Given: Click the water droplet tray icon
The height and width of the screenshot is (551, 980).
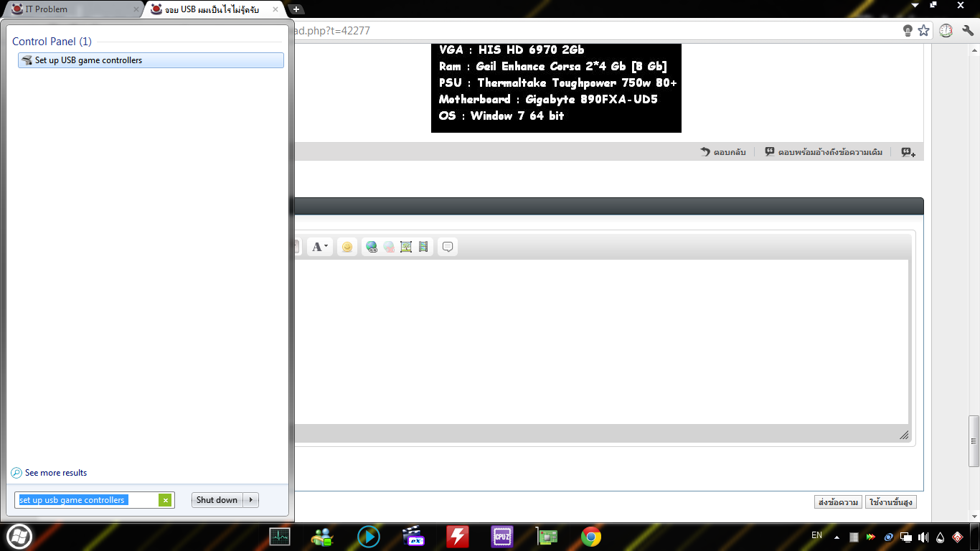Looking at the screenshot, I should 941,537.
